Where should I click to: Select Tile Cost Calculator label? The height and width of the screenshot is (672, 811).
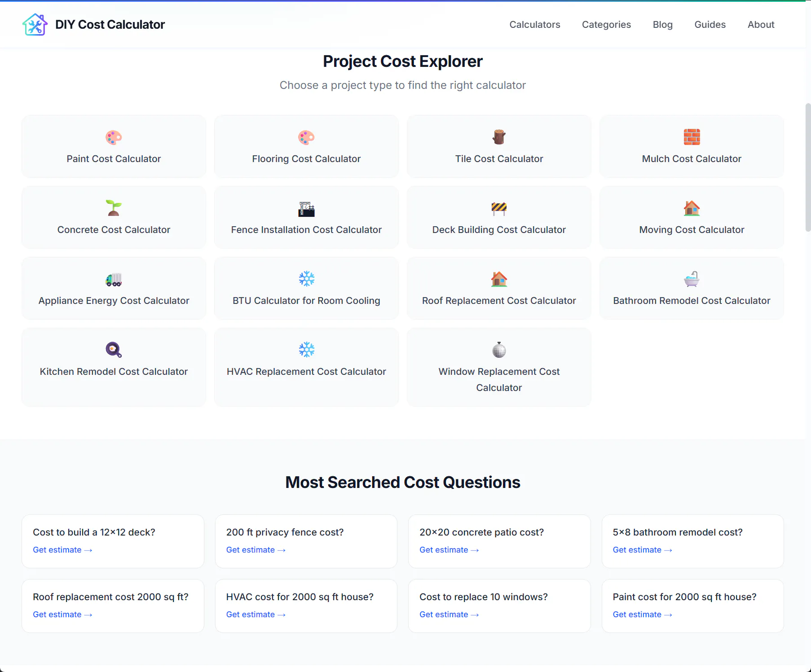[499, 159]
